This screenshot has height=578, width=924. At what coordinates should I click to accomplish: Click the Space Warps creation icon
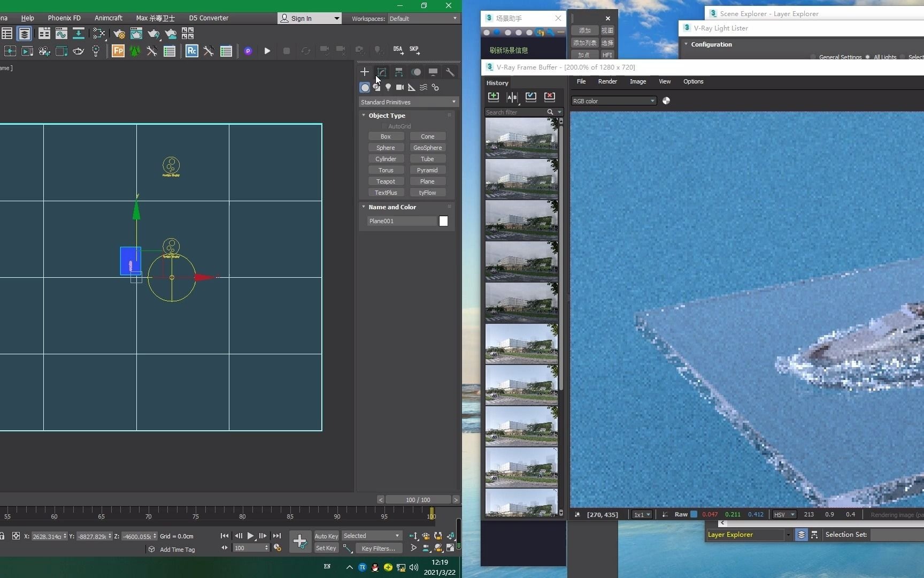pos(423,87)
